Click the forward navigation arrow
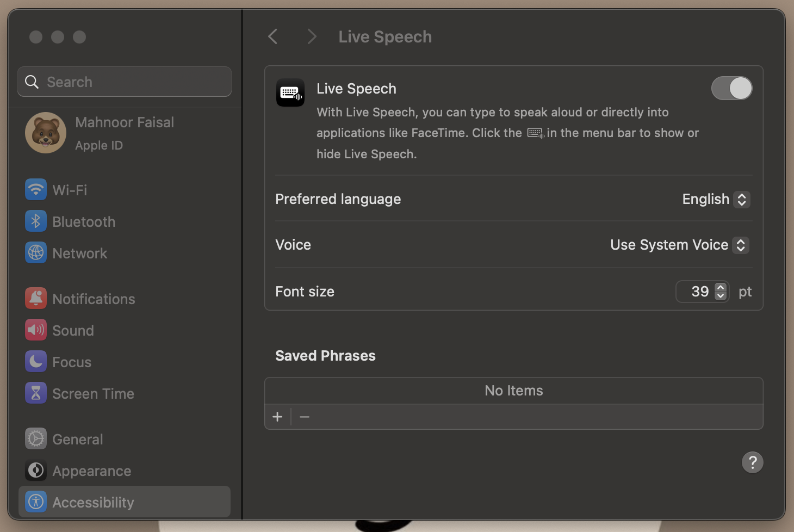The image size is (794, 532). (x=311, y=36)
